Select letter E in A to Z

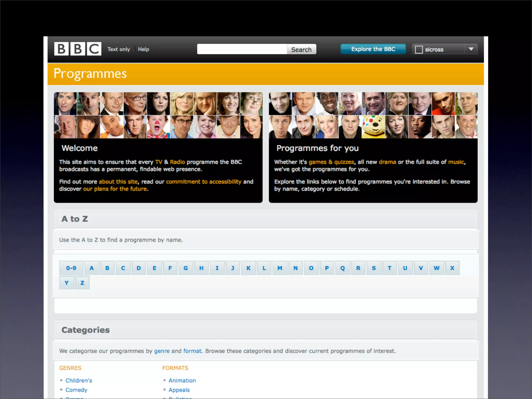(x=155, y=268)
